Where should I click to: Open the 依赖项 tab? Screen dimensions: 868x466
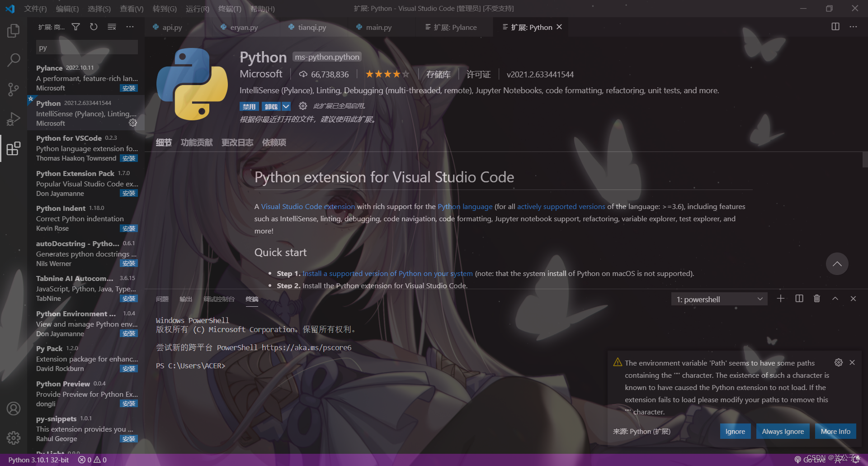274,143
